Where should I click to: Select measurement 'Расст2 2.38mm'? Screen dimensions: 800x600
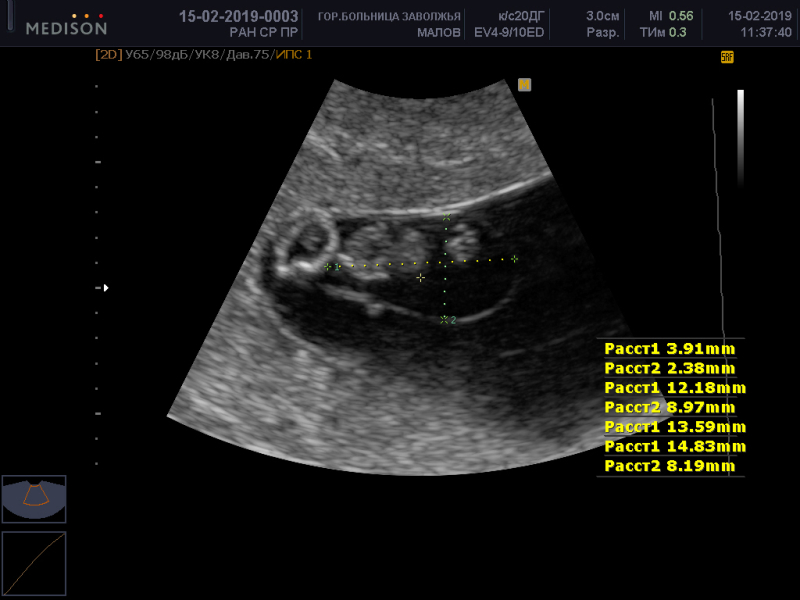coord(670,368)
